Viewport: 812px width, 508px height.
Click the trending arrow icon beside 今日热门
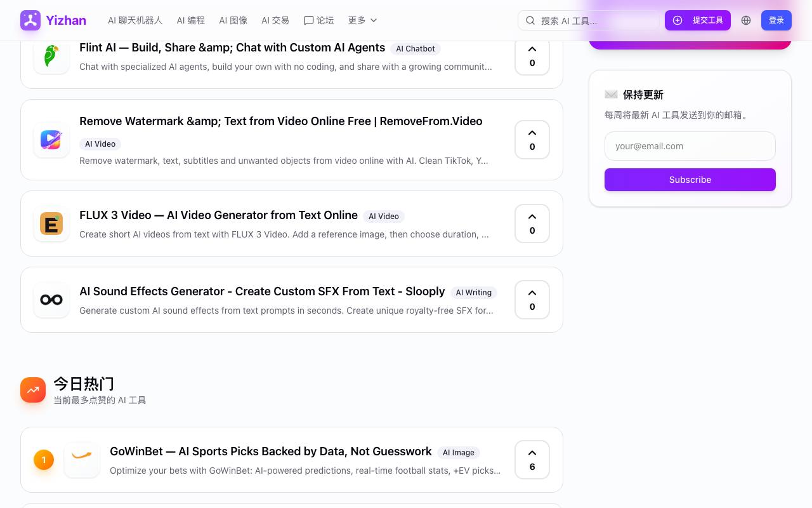[33, 390]
